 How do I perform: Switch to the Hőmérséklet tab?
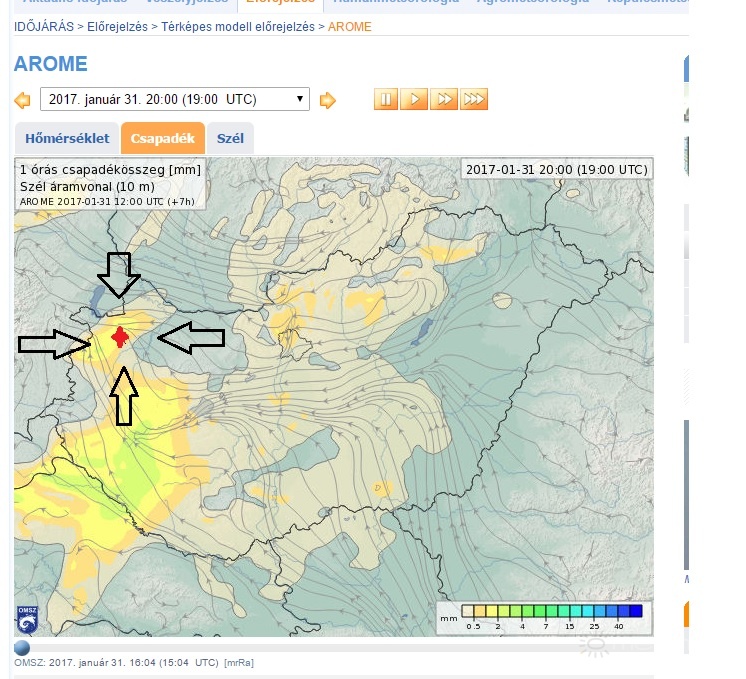pos(66,139)
